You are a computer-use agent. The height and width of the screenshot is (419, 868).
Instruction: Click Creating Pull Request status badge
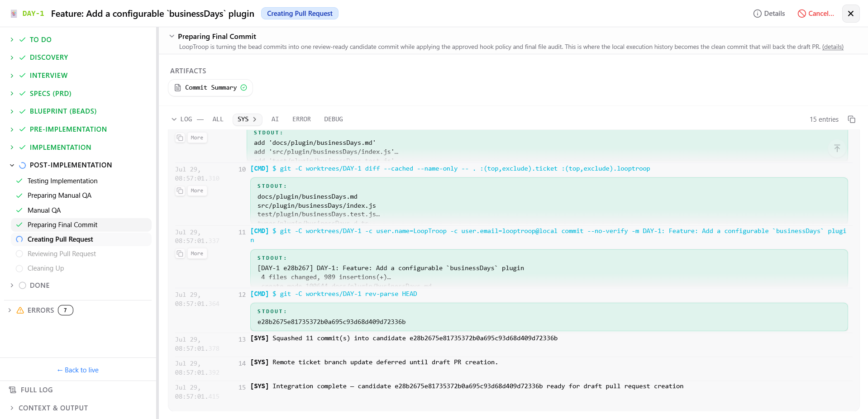[300, 14]
